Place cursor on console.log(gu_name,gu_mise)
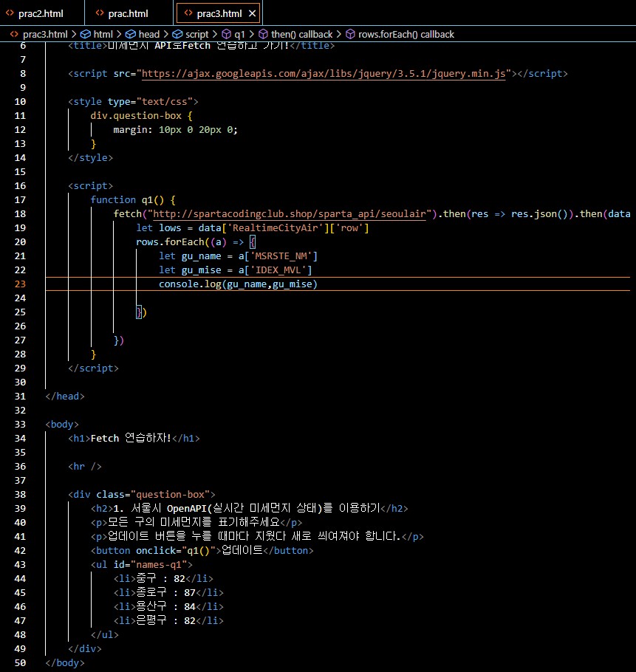The height and width of the screenshot is (672, 636). (238, 284)
